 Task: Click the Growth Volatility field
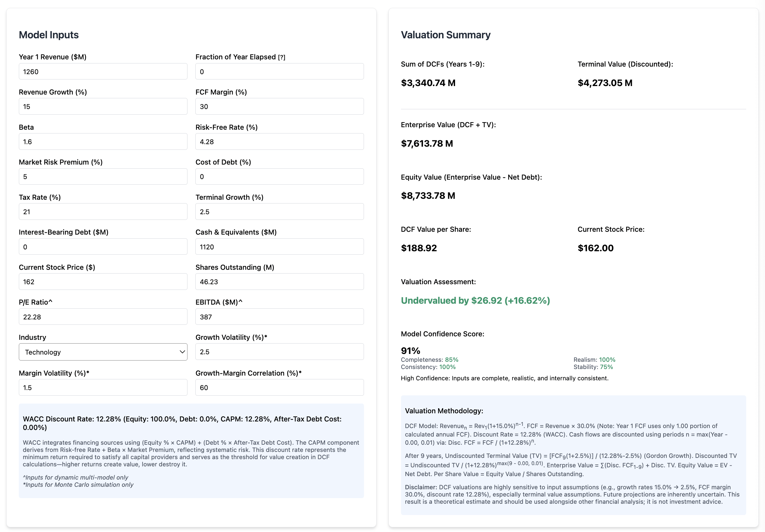279,351
